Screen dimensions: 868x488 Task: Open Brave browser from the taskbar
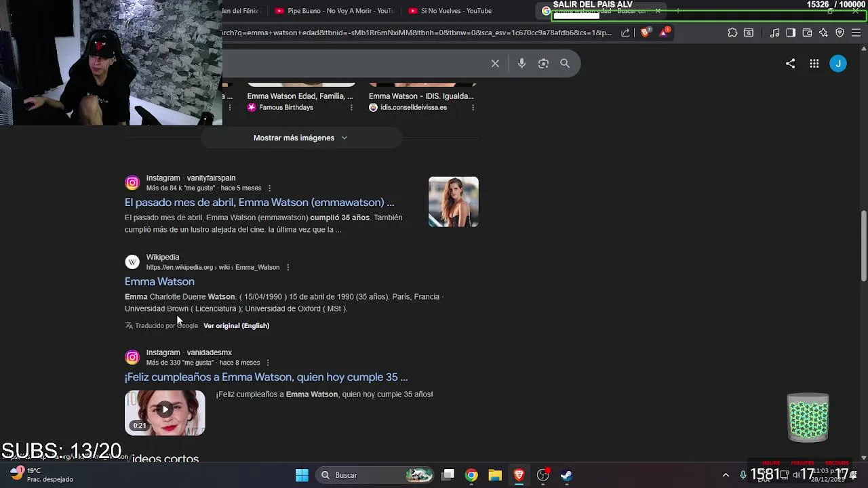click(x=519, y=475)
